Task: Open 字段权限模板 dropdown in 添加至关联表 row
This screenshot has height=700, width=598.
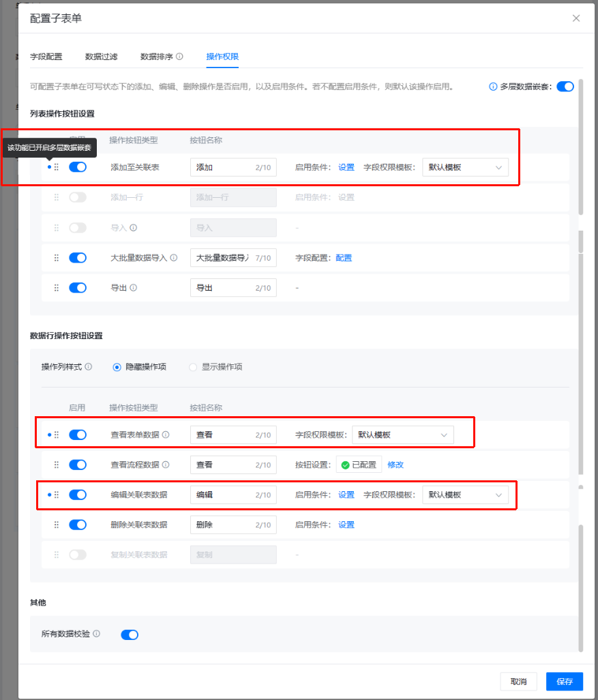Action: point(465,167)
